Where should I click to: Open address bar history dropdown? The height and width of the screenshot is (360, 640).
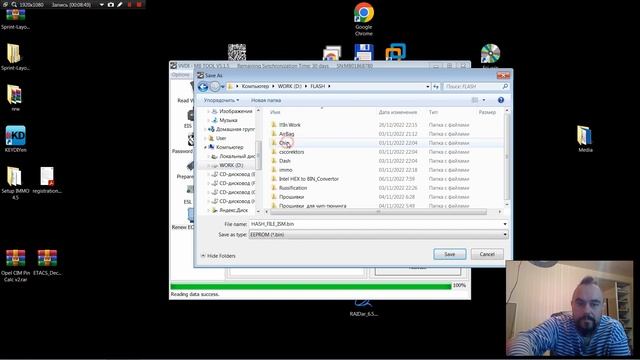pos(427,87)
